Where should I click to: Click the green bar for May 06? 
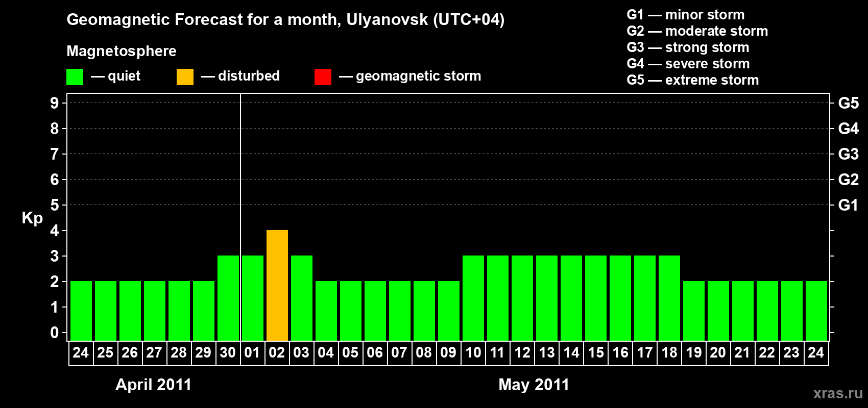[x=375, y=311]
